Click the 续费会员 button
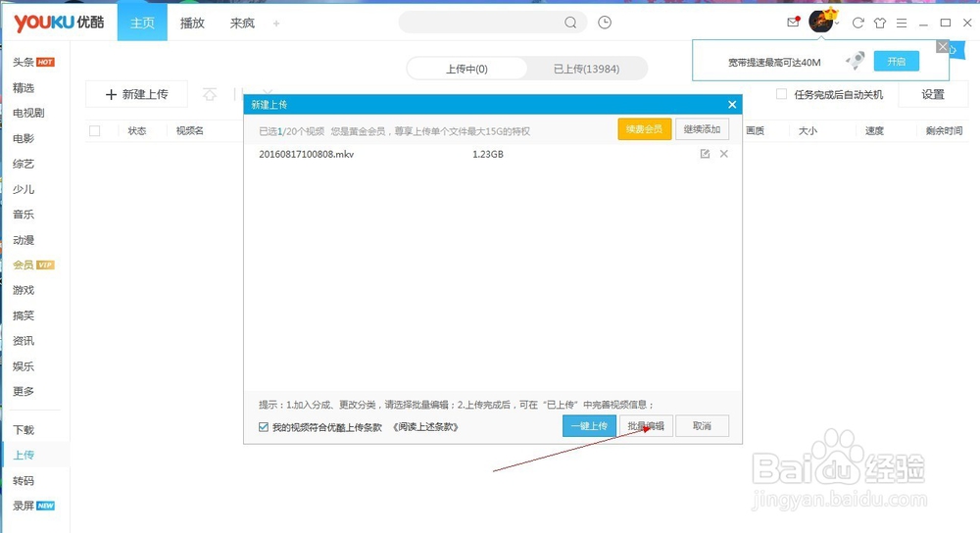Viewport: 980px width, 533px height. pyautogui.click(x=645, y=129)
